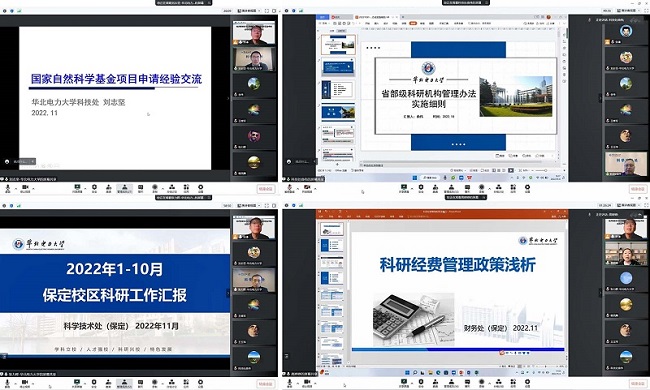Open Share Screen in the 科研经费管理政策浅析 window
This screenshot has height=390, width=650.
click(x=404, y=383)
